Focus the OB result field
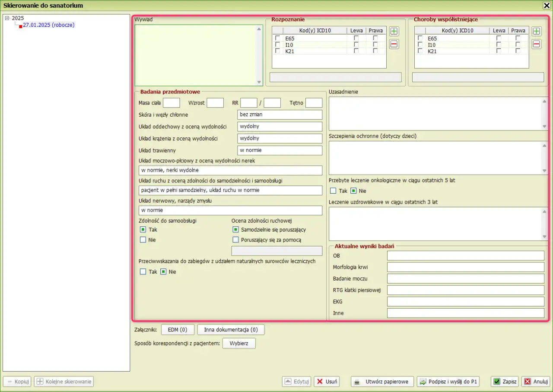Viewport: 553px width, 392px height. point(466,255)
